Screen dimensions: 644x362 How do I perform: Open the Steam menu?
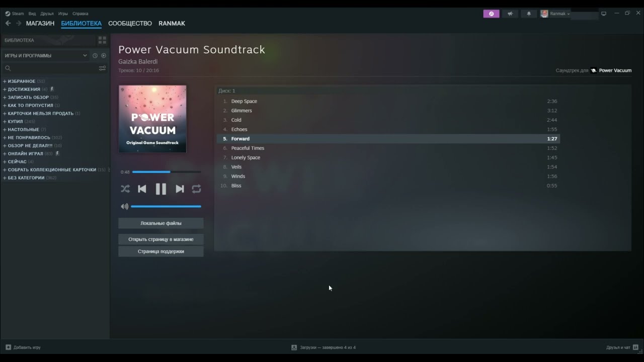(15, 14)
